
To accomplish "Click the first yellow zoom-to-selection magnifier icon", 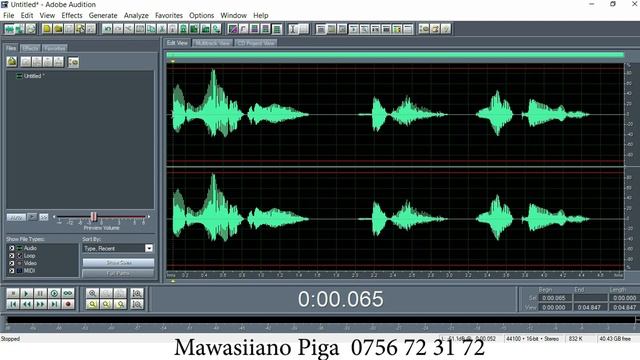I will click(93, 304).
